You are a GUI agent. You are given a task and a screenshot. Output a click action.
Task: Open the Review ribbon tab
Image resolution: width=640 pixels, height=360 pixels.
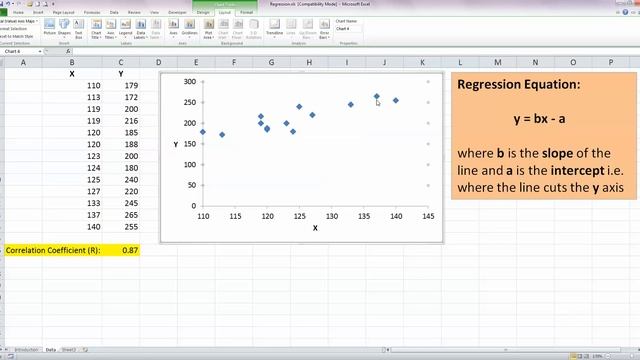coord(134,12)
